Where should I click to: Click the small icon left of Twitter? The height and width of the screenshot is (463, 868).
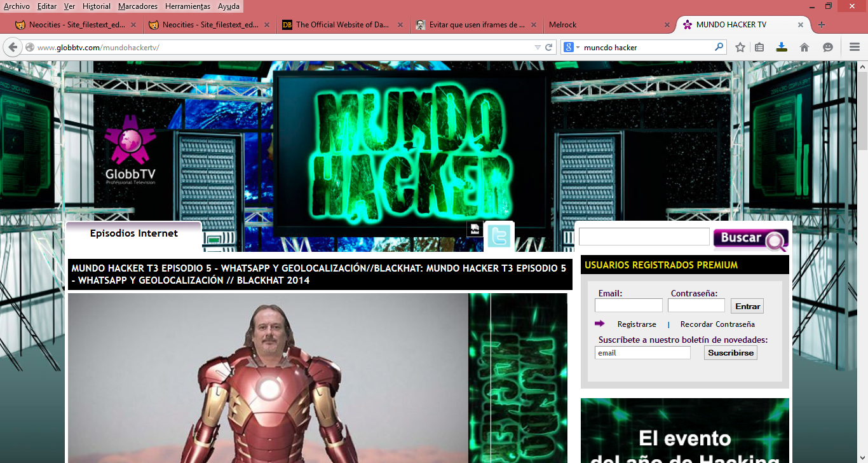pyautogui.click(x=475, y=229)
